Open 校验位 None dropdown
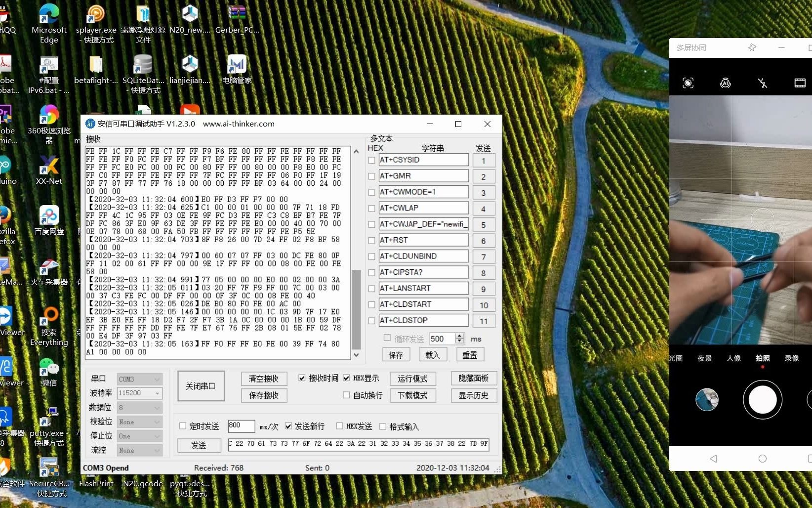 [x=140, y=422]
